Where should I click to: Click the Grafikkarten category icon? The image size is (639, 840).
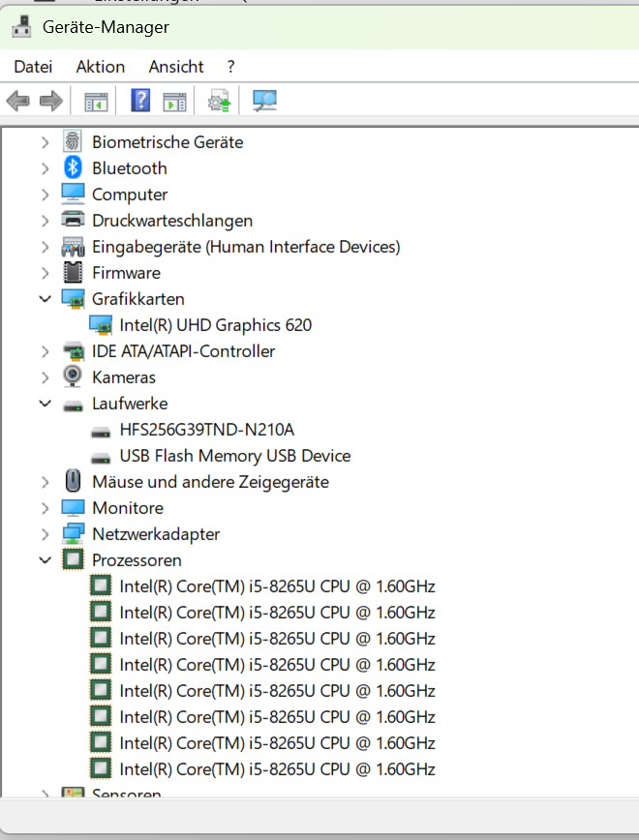[x=73, y=298]
